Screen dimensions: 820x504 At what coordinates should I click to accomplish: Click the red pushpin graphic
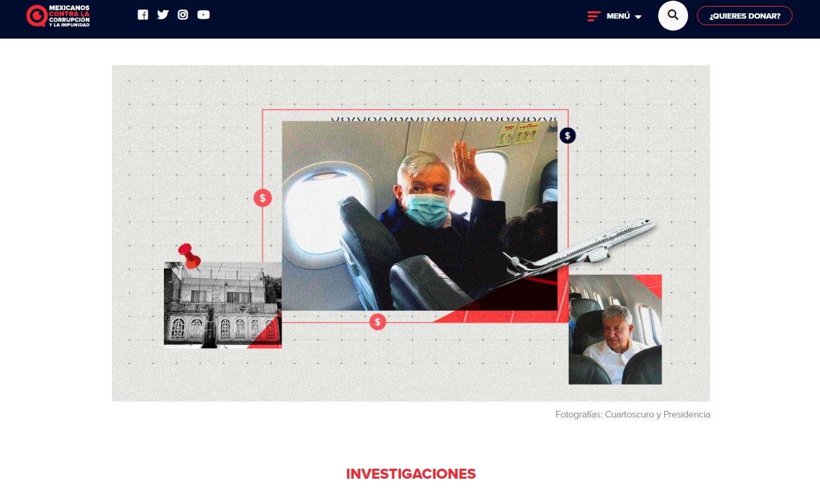(189, 256)
